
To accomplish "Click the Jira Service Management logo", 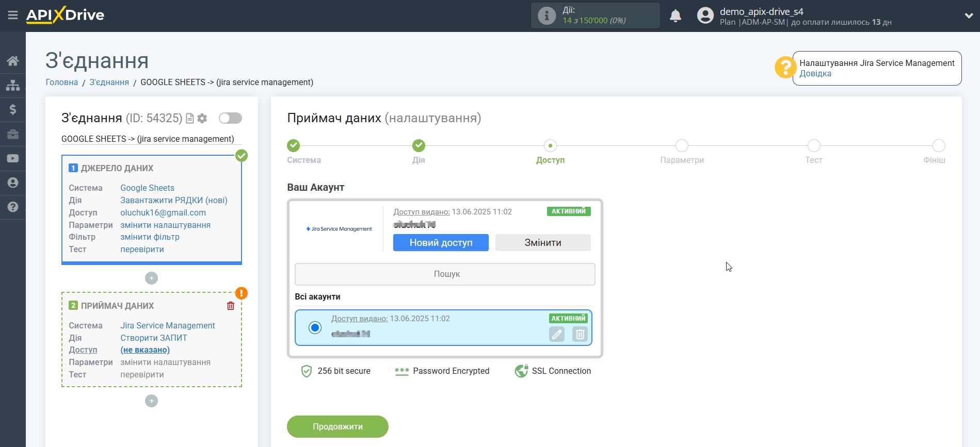I will pos(339,229).
